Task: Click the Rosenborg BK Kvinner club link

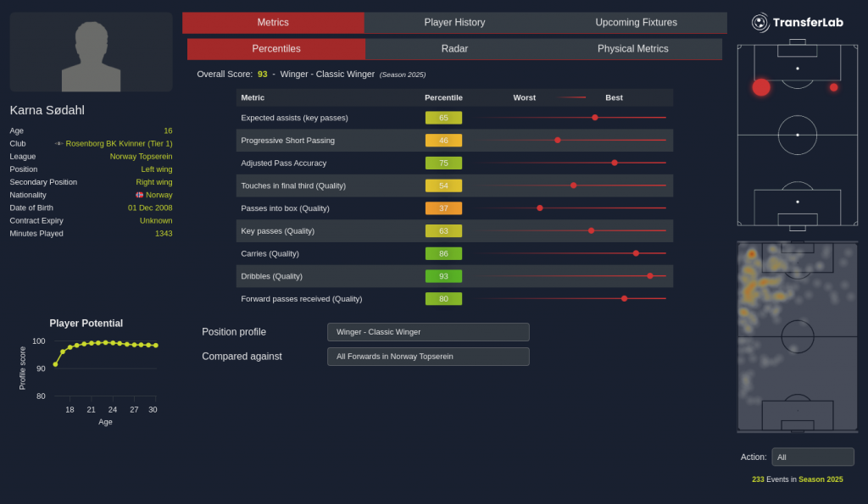Action: click(x=119, y=144)
